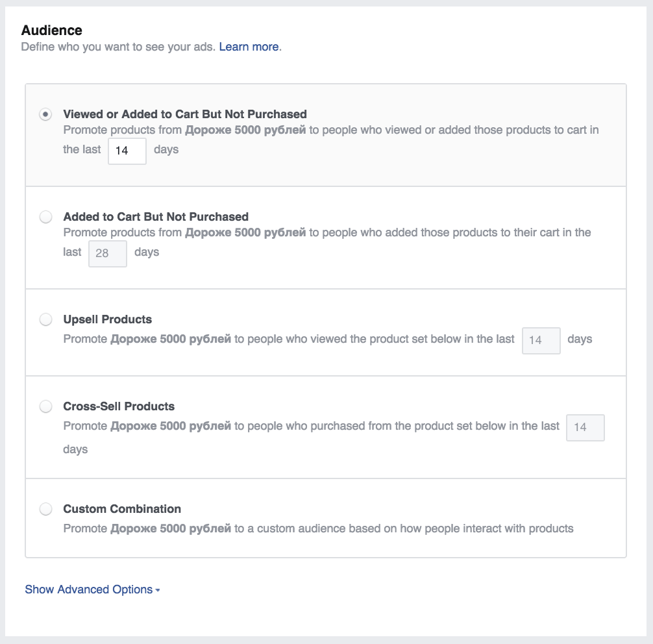Select the Custom Combination radio option

tap(45, 509)
